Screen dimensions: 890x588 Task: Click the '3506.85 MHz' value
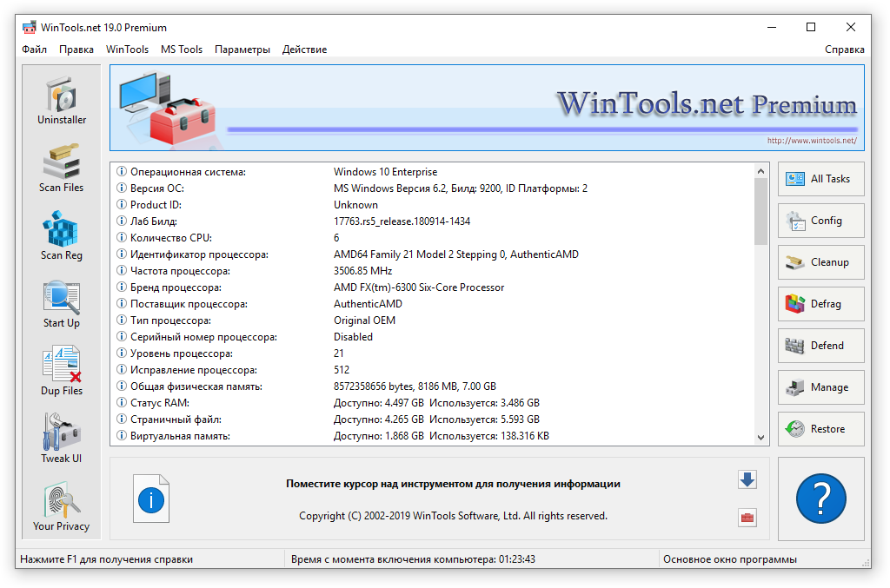(x=362, y=271)
